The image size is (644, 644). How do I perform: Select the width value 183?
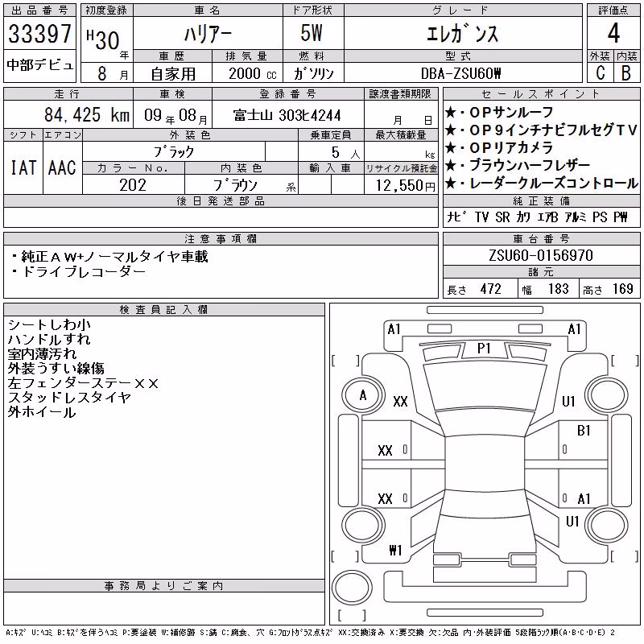(x=558, y=289)
